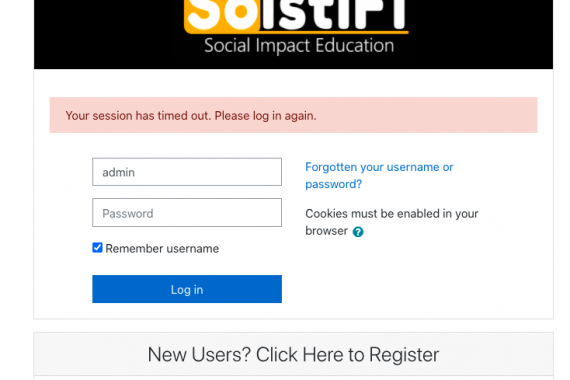Image resolution: width=570 pixels, height=380 pixels.
Task: Click the session timed out alert message
Action: click(191, 116)
